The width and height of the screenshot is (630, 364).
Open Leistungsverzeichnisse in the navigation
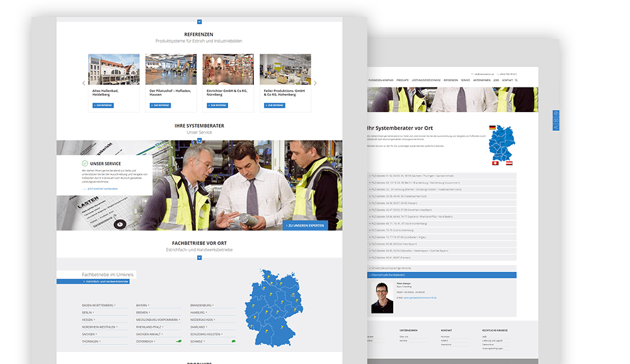(x=427, y=81)
